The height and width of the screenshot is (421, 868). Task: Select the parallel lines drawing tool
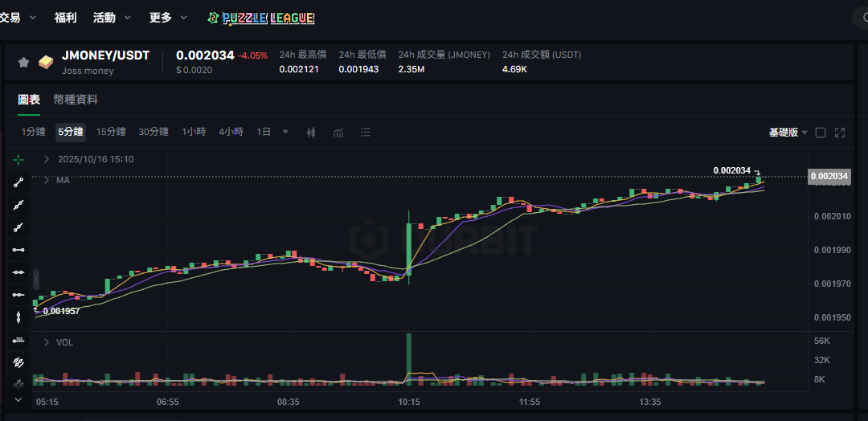coord(18,362)
